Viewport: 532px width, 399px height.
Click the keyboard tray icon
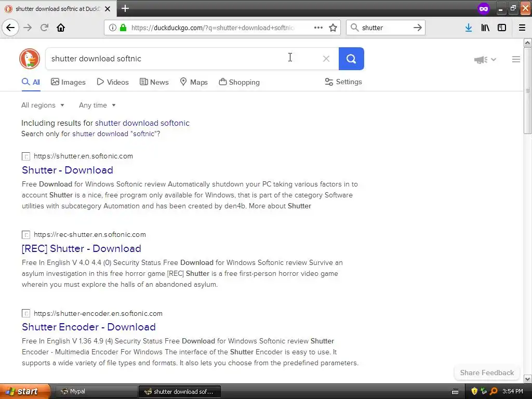pos(455,392)
